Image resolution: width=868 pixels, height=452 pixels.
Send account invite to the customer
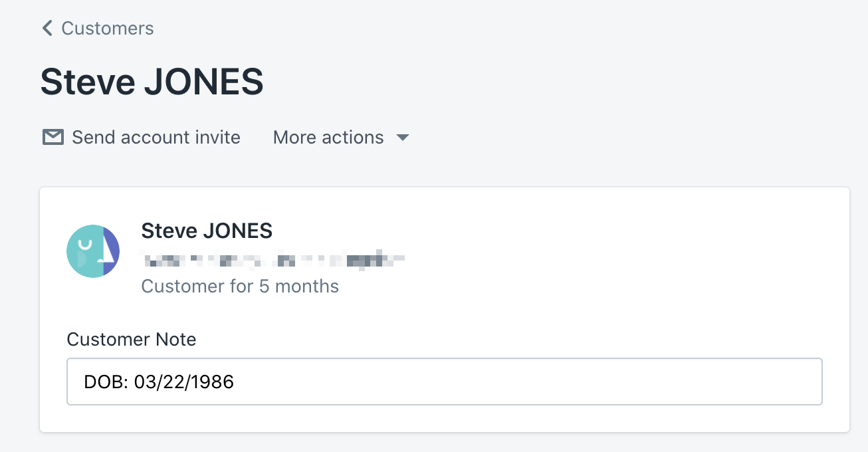pyautogui.click(x=156, y=137)
